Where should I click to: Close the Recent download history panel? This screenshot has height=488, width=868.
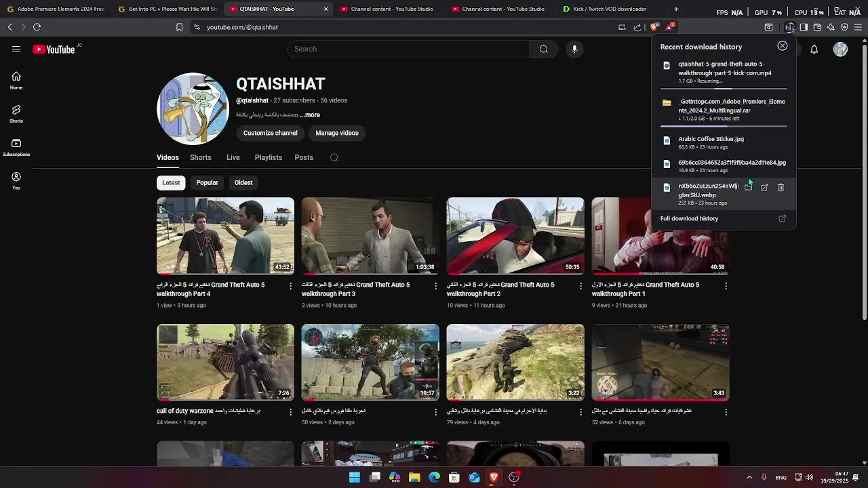(783, 46)
